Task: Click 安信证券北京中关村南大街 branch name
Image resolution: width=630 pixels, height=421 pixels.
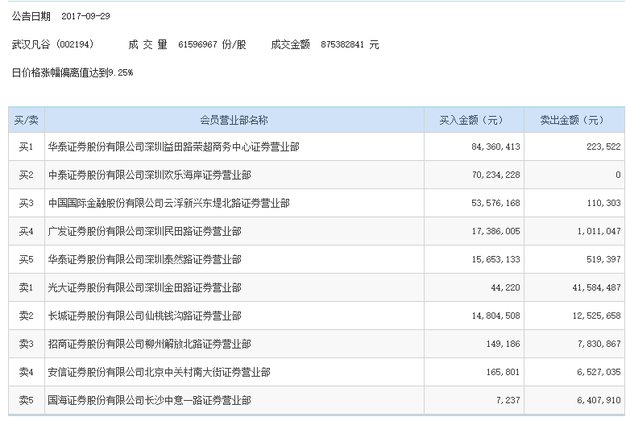Action: click(159, 372)
